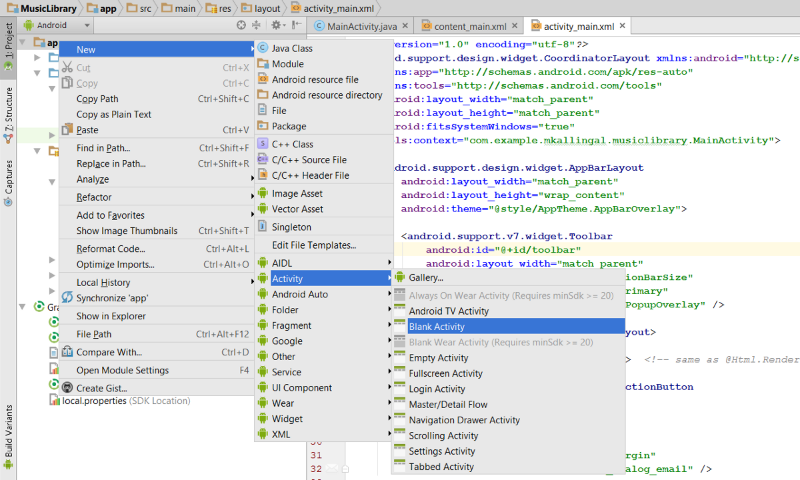800x480 pixels.
Task: Expand the XML submenu
Action: tap(324, 435)
